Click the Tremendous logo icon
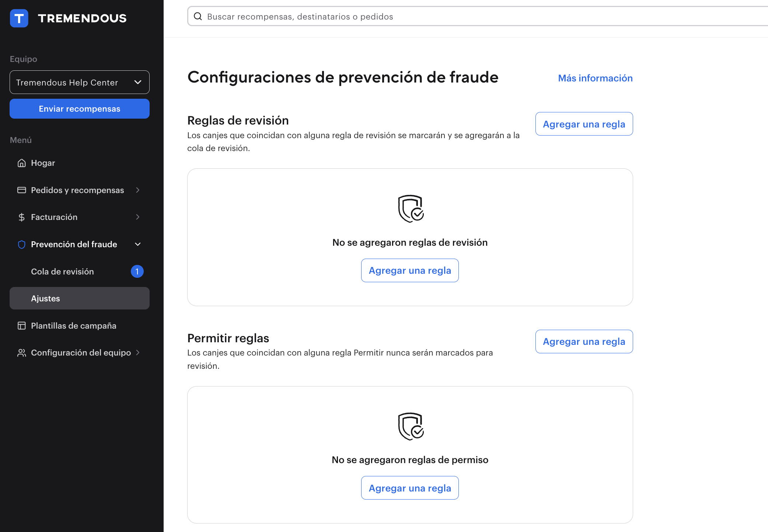 pos(19,18)
